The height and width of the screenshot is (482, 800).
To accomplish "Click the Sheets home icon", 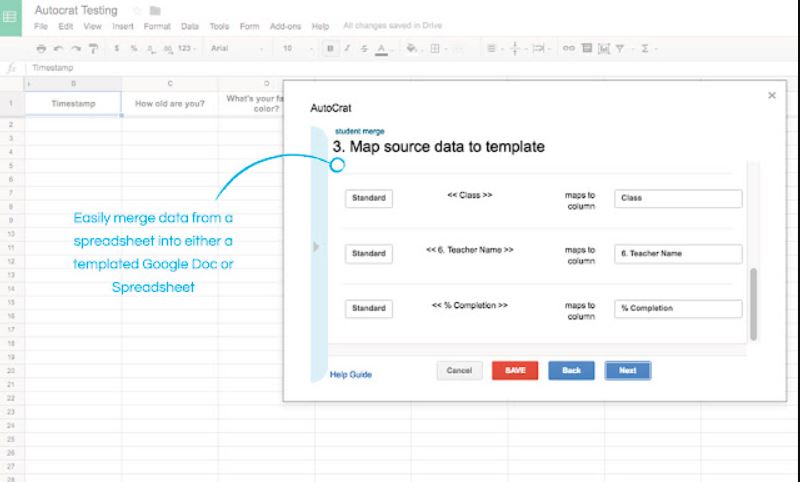I will click(x=10, y=17).
